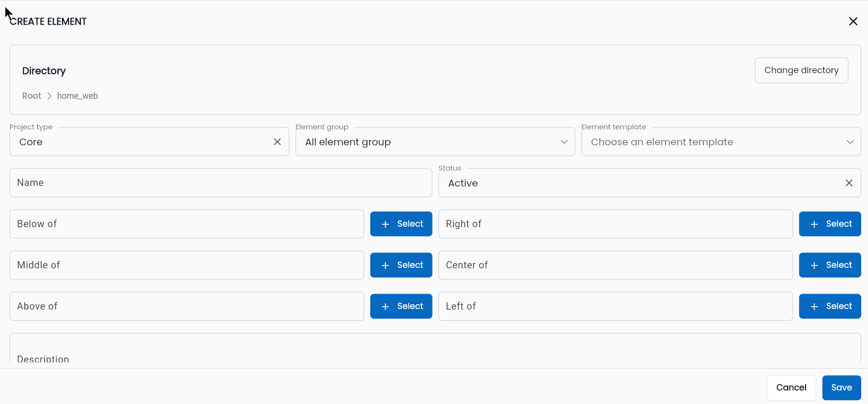The width and height of the screenshot is (868, 404).
Task: Click Select next to Below of
Action: click(401, 224)
